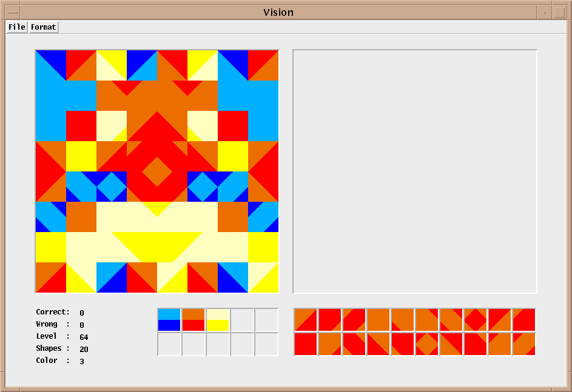This screenshot has height=392, width=572.
Task: Select orange tile with red top-left corner
Action: tap(500, 344)
